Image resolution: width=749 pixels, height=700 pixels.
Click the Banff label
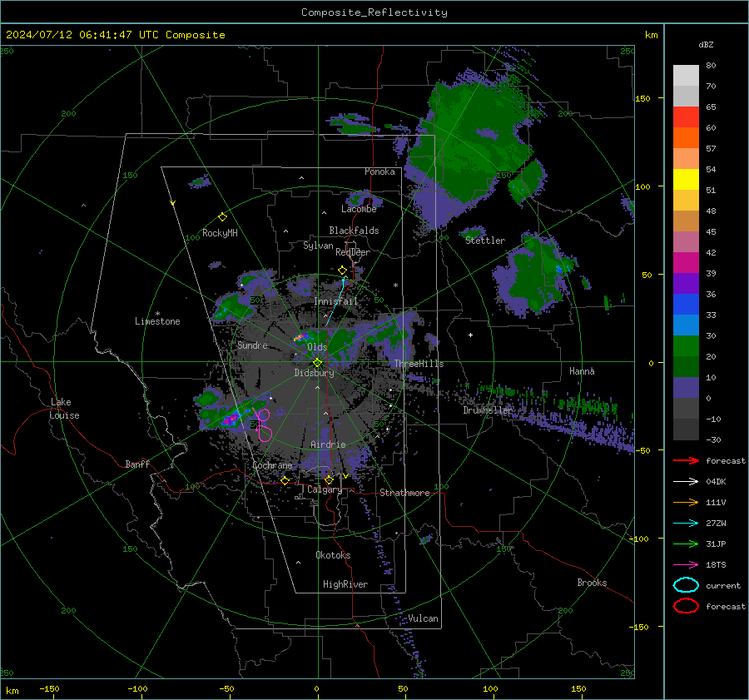click(137, 464)
